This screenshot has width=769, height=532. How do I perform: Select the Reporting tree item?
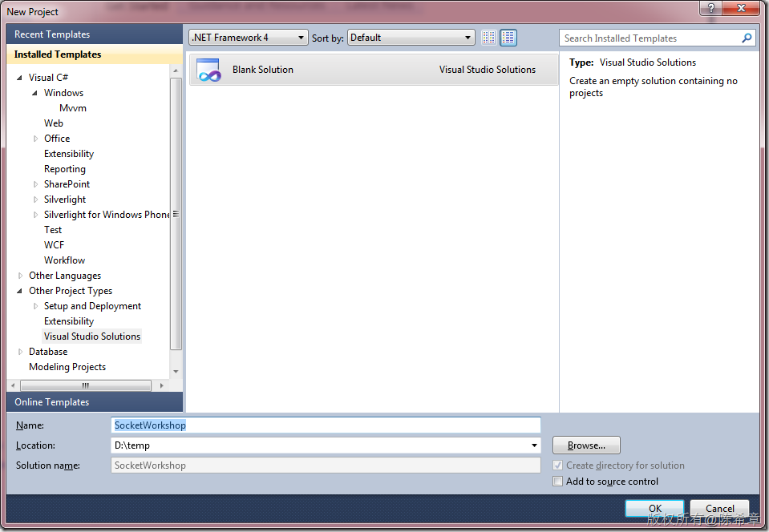pyautogui.click(x=65, y=169)
